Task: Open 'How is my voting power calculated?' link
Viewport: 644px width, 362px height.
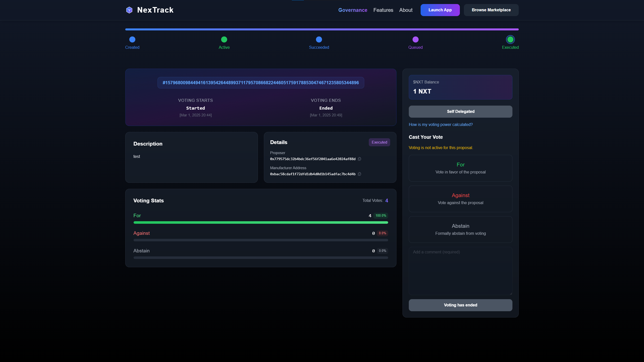Action: [x=440, y=124]
